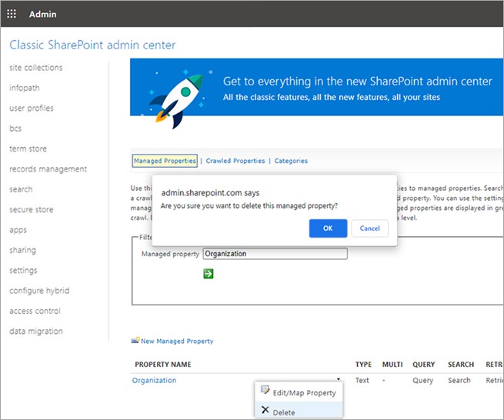Screen dimensions: 504x420
Task: Navigate to bcs settings
Action: click(x=15, y=128)
